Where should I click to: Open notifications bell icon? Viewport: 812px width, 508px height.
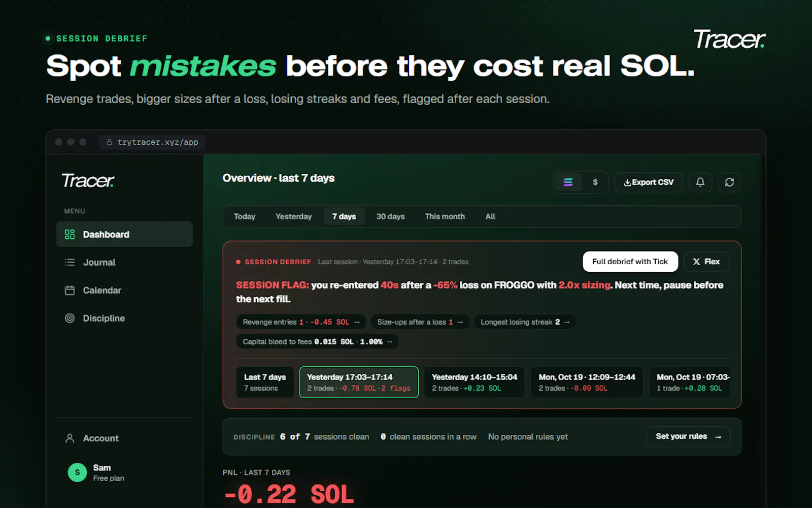[700, 182]
